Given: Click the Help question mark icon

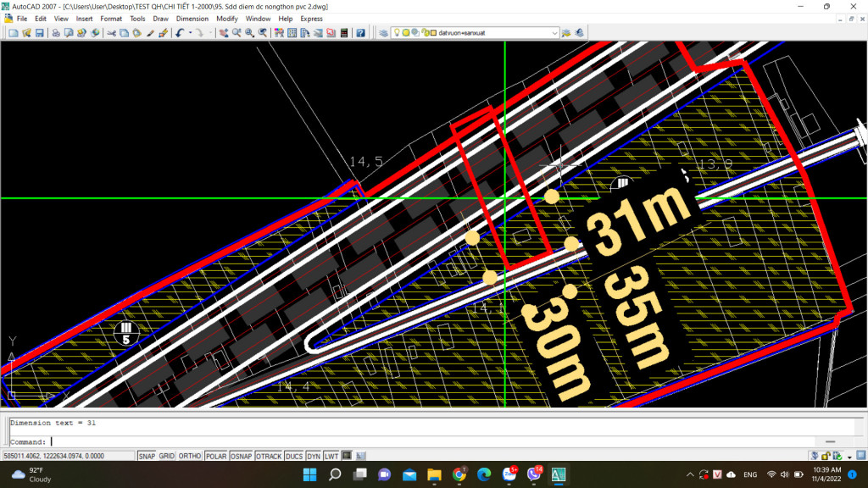Looking at the screenshot, I should [361, 33].
